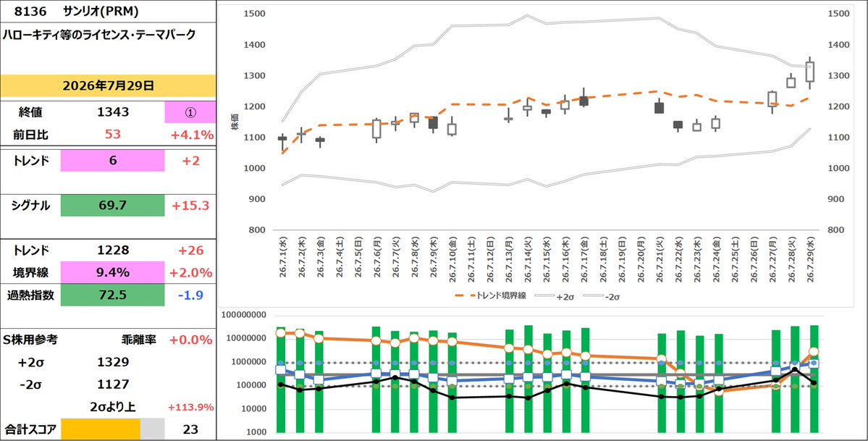The width and height of the screenshot is (868, 441).
Task: Click the black candlestick above 26.7.21(火)
Action: point(660,107)
